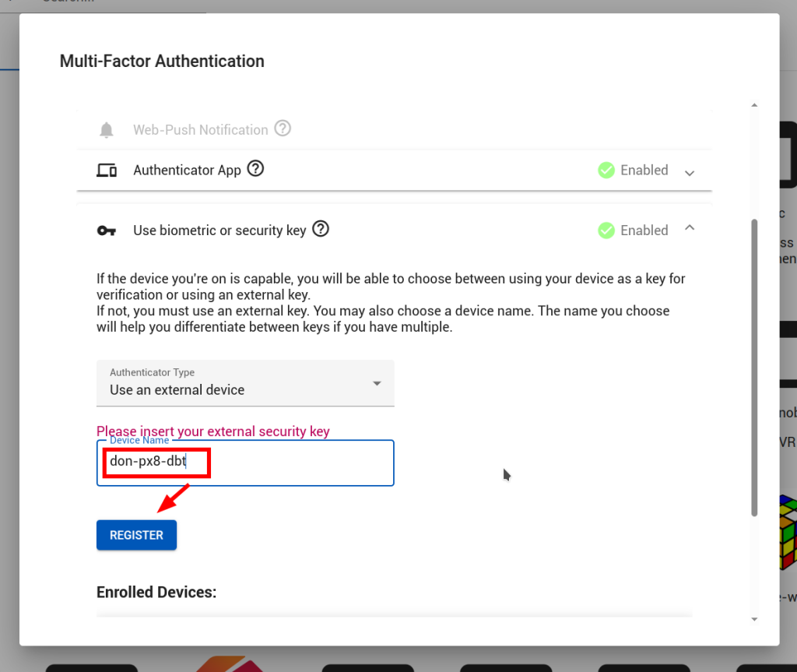Open help for Authenticator App

(x=255, y=168)
